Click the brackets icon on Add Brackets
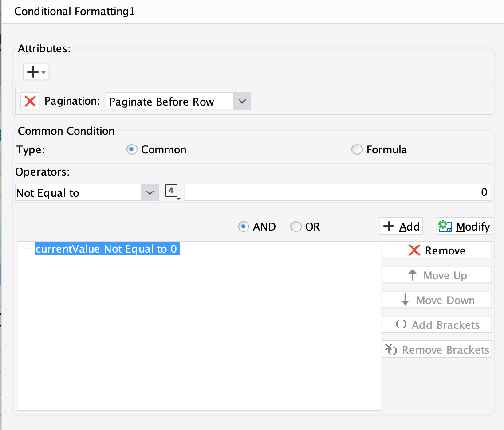The height and width of the screenshot is (430, 504). tap(401, 324)
